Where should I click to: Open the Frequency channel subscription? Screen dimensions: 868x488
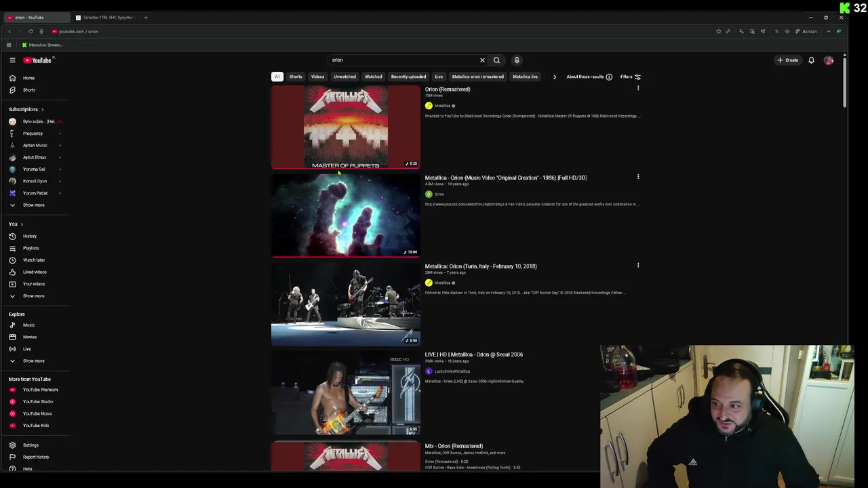tap(35, 134)
